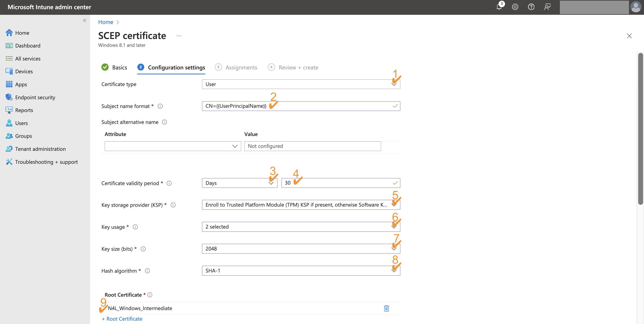Open the Certificate type dropdown
The image size is (644, 324).
click(394, 84)
